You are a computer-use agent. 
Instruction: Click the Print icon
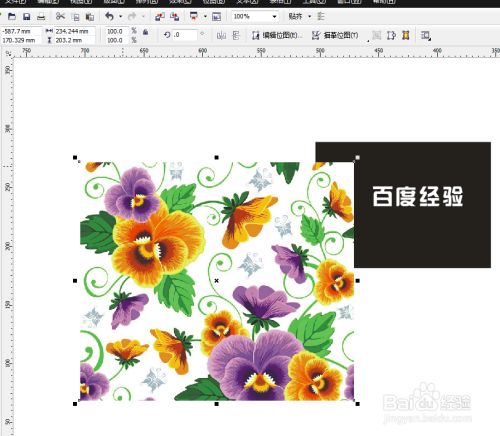point(41,16)
